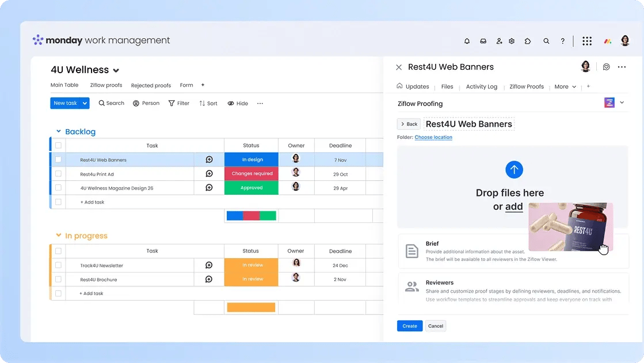Close the Rest4U Web Banners panel
This screenshot has height=363, width=644.
399,67
